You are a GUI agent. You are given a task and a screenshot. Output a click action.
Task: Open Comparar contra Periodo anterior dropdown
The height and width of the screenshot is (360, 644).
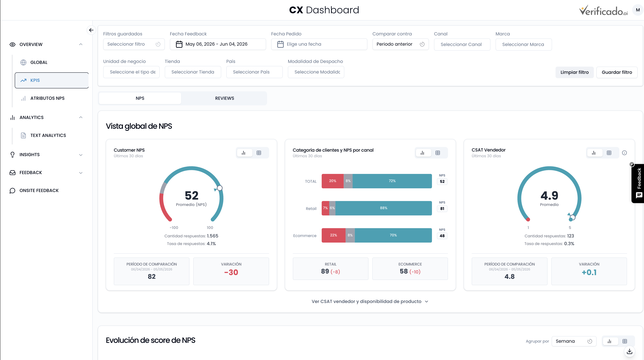click(401, 44)
